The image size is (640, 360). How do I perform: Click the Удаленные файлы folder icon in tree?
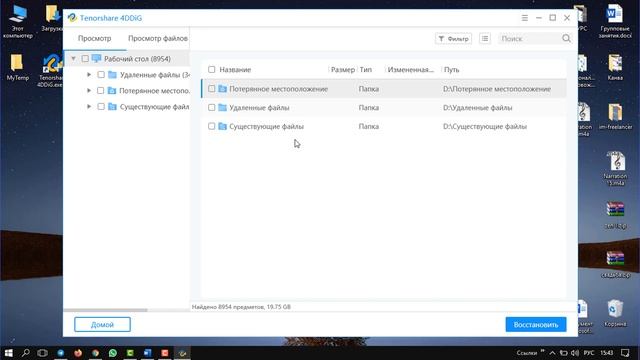tap(112, 75)
